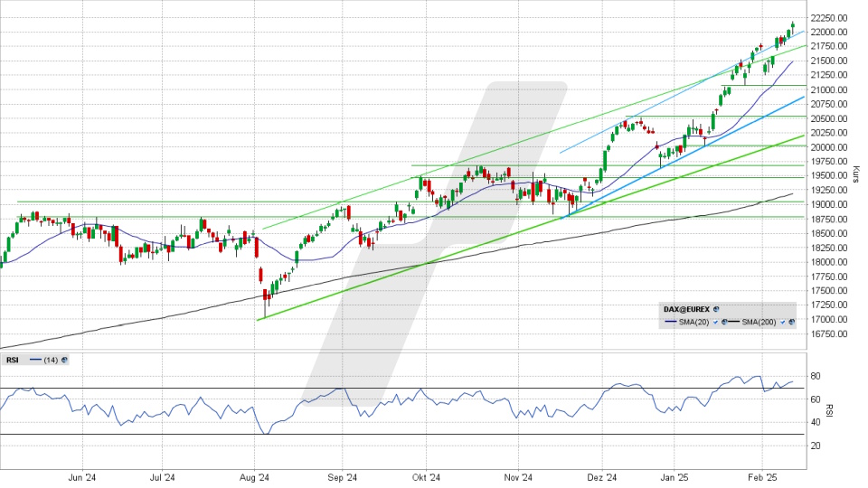Click the blue SMA(20) line sample in legend
868x488 pixels.
click(x=671, y=322)
